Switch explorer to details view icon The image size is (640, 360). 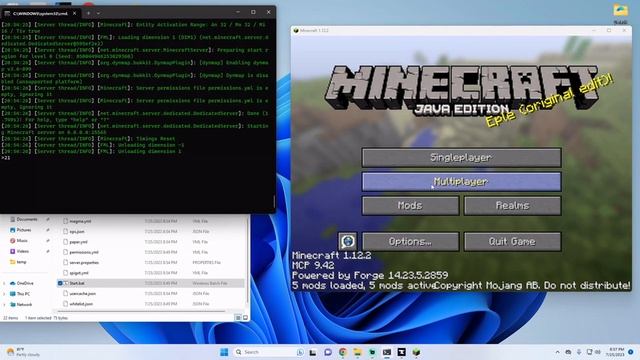click(238, 317)
